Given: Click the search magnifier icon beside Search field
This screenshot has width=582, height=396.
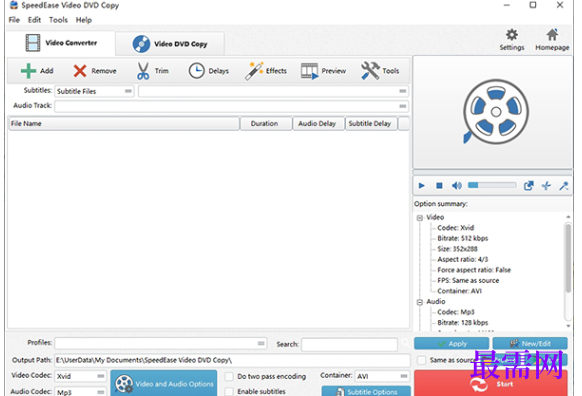Looking at the screenshot, I should point(405,343).
